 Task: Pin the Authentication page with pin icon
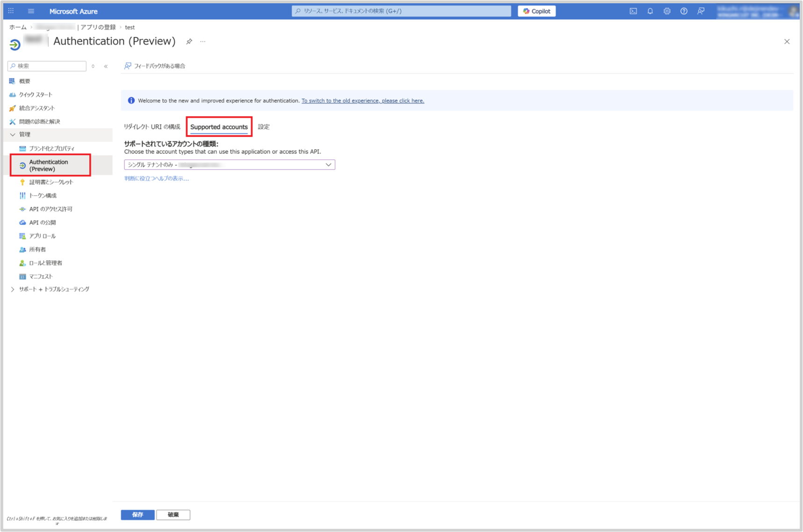189,42
